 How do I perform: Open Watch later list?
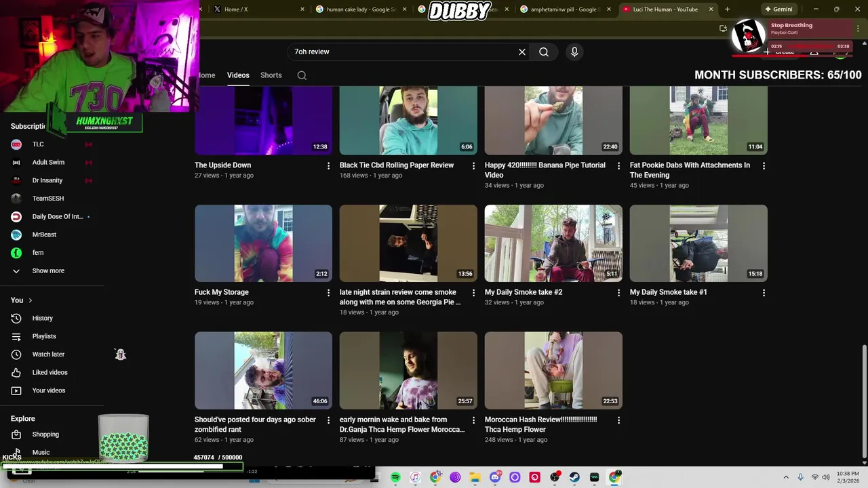tap(47, 354)
